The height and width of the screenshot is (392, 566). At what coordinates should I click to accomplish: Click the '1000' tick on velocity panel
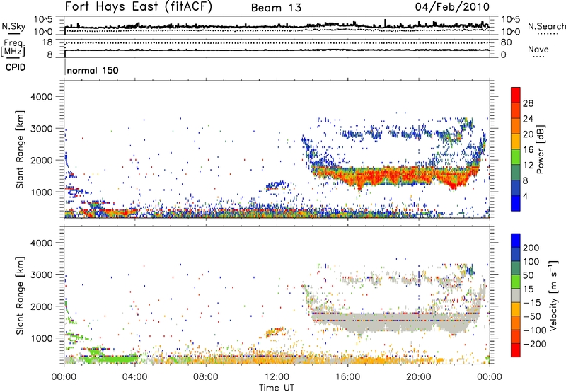coord(41,338)
